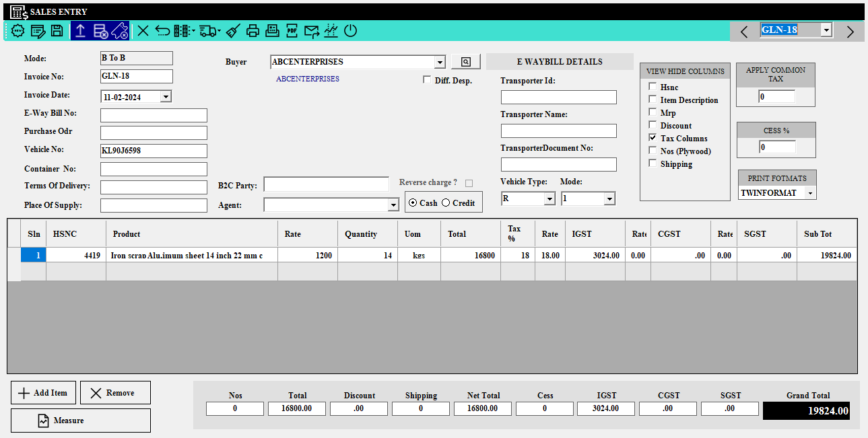The image size is (868, 438).
Task: Uncheck the Tax Columns checkbox
Action: click(653, 138)
